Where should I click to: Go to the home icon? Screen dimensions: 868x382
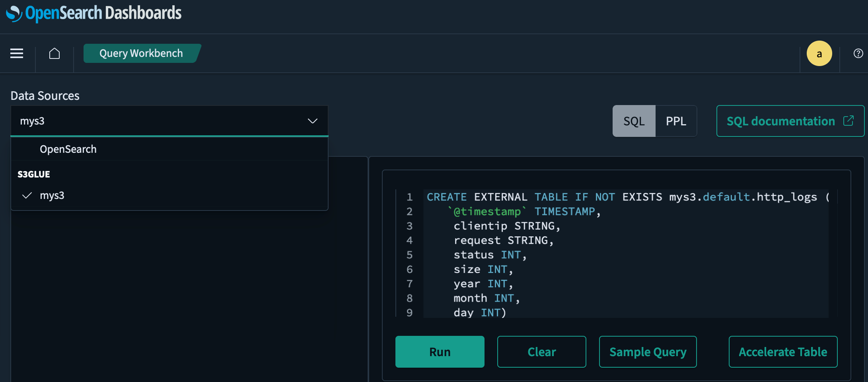[54, 53]
